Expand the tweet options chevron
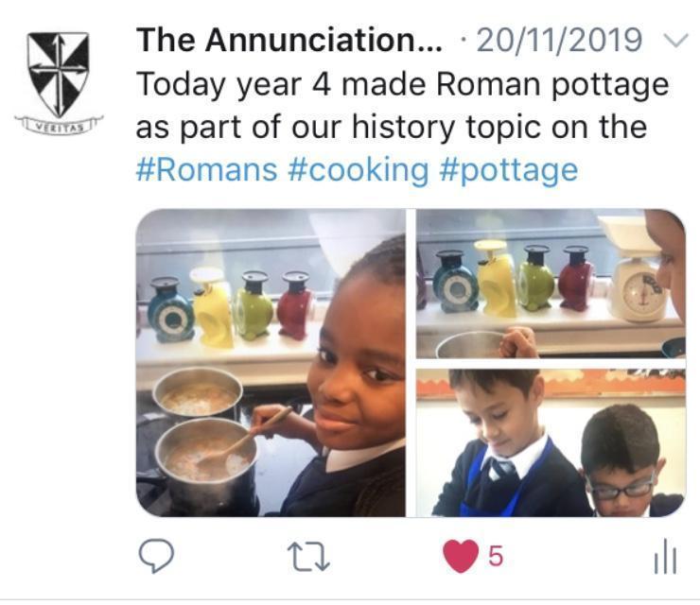700x605 pixels. tap(676, 41)
